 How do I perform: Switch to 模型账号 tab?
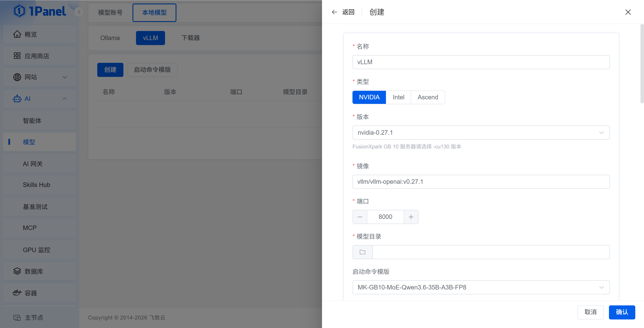(x=110, y=13)
